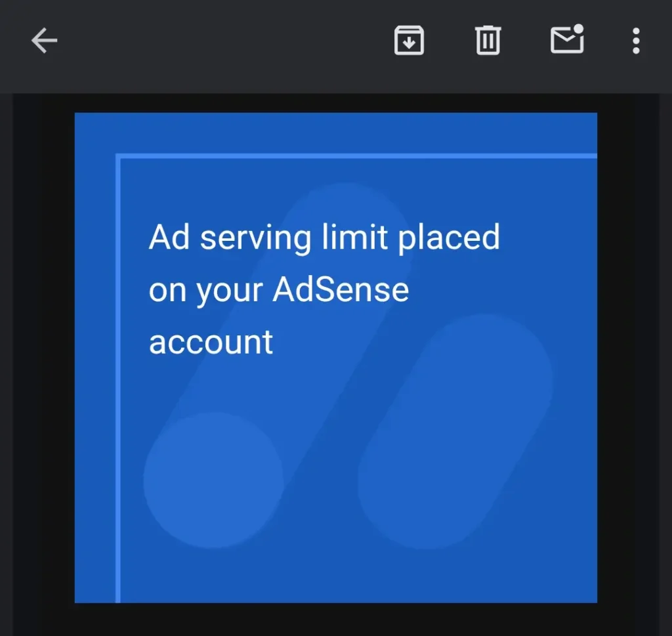
Task: Click the light blue horizontal border line
Action: click(x=356, y=156)
